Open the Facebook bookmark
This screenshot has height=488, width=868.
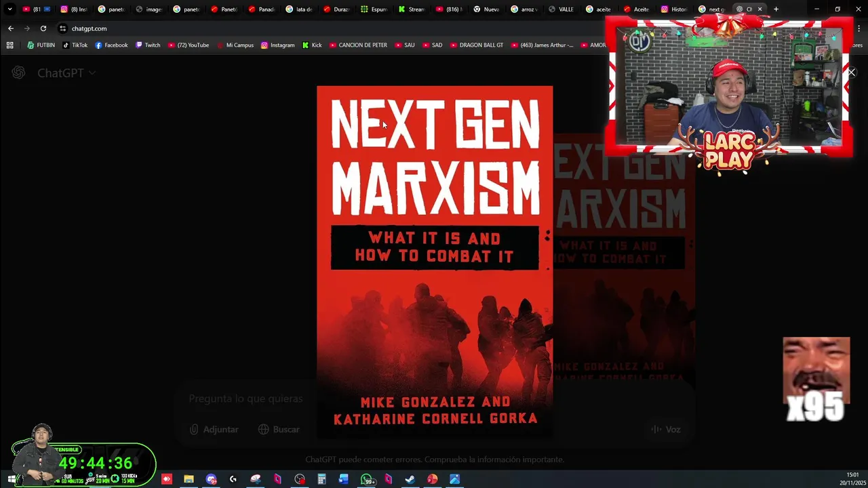pyautogui.click(x=111, y=45)
